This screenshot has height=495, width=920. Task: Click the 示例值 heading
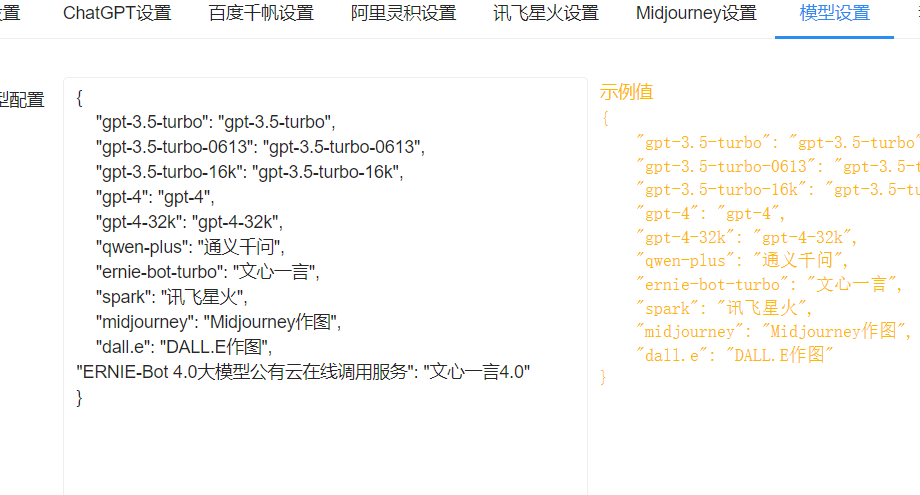point(626,92)
